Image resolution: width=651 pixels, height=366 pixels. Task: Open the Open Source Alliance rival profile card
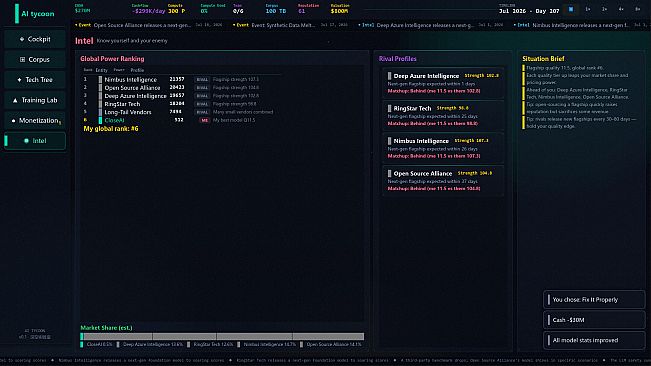[x=443, y=181]
